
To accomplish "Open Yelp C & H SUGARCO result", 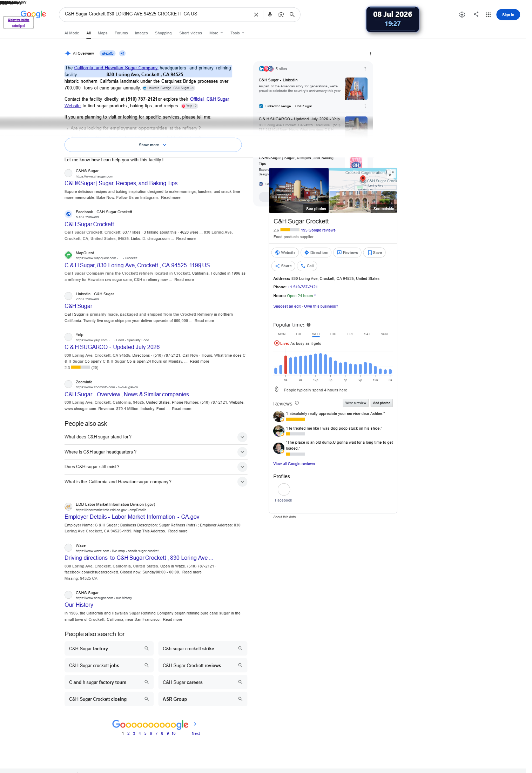I will pyautogui.click(x=112, y=347).
